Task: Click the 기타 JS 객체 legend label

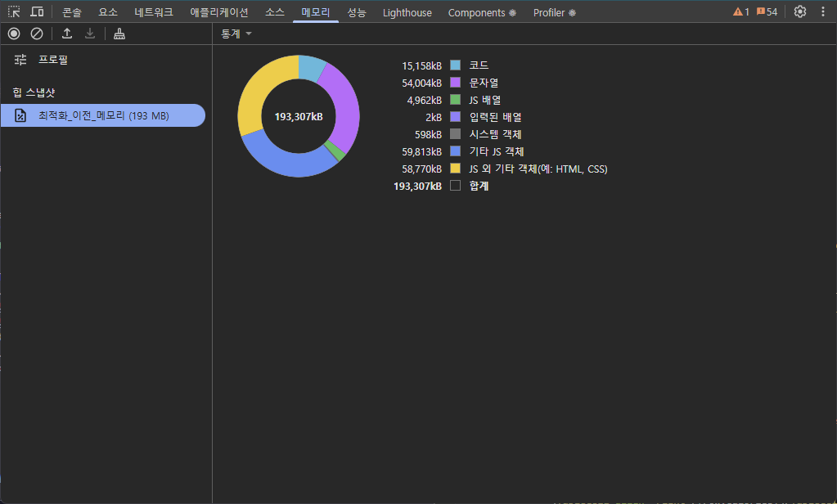Action: (x=497, y=151)
